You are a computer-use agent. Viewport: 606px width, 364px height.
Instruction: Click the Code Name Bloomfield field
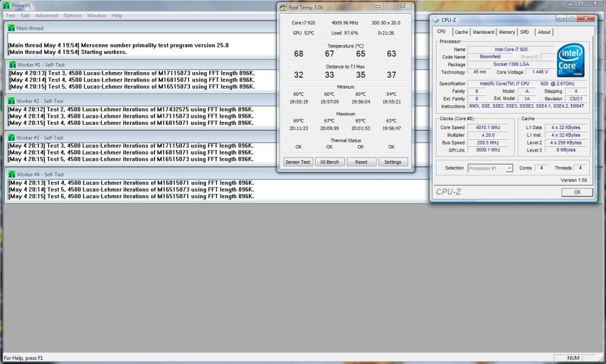click(490, 57)
